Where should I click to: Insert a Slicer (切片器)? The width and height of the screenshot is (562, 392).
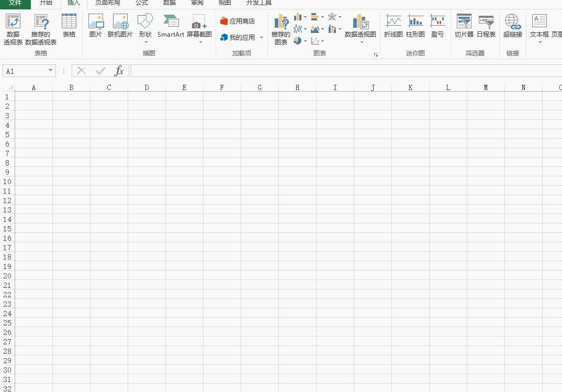click(x=464, y=26)
